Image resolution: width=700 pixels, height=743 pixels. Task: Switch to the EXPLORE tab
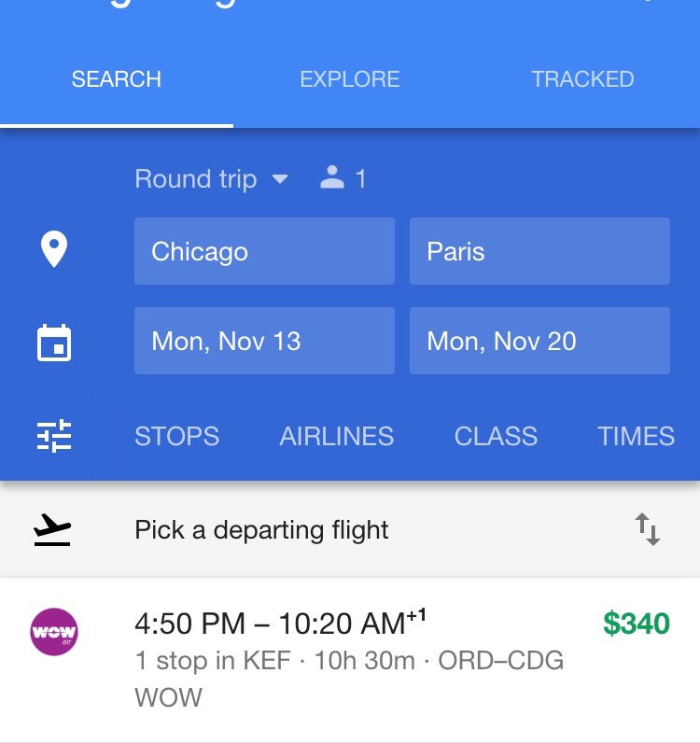click(350, 79)
